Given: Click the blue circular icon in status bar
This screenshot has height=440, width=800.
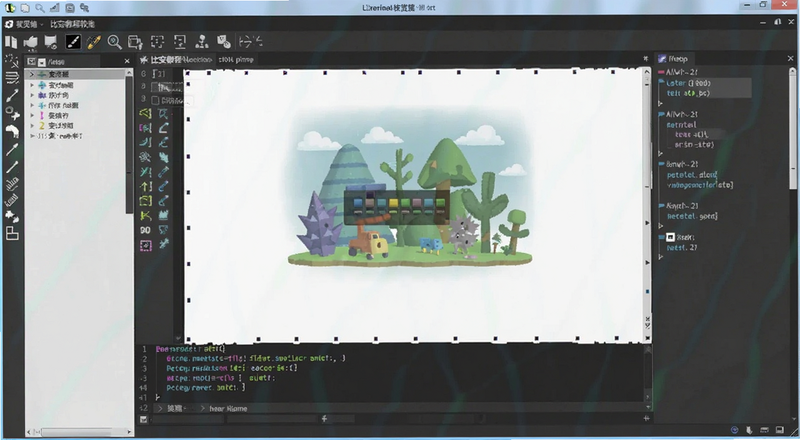Looking at the screenshot, I should [734, 430].
